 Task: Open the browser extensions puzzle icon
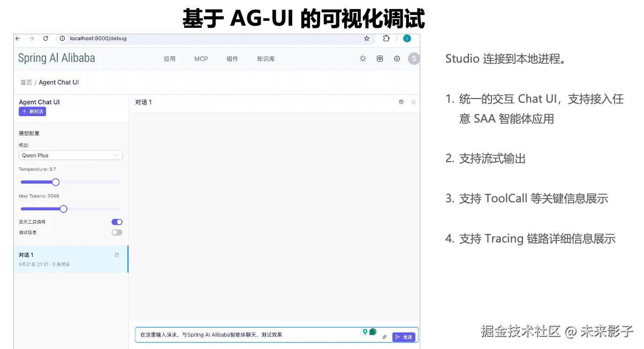coord(386,39)
